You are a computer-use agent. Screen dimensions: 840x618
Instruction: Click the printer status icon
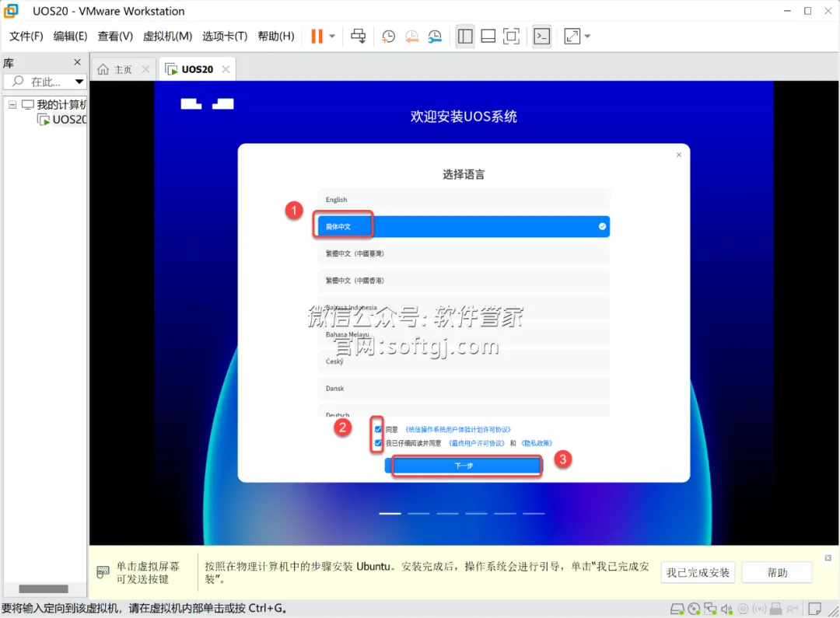[x=775, y=609]
